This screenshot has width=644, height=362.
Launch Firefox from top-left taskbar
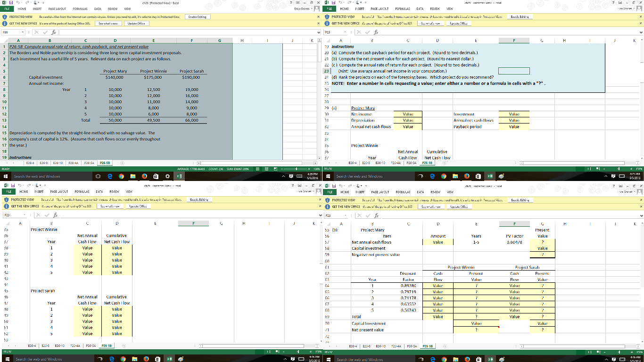click(x=144, y=176)
